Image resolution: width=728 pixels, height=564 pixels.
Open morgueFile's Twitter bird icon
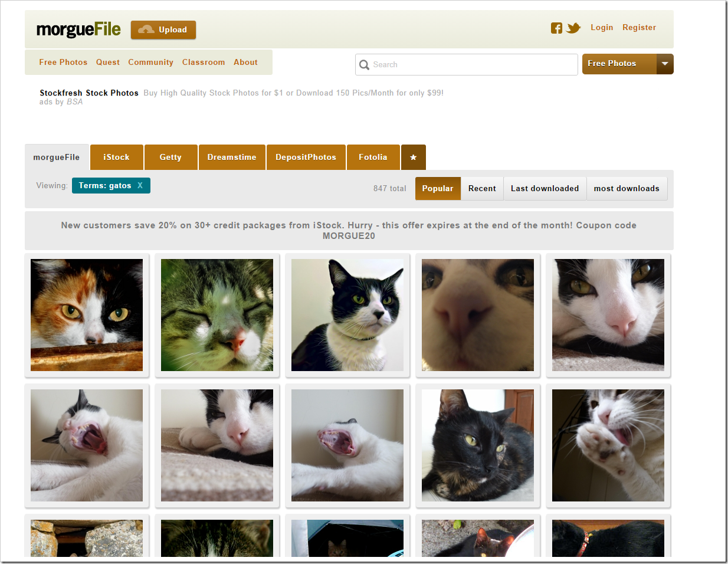click(x=573, y=28)
